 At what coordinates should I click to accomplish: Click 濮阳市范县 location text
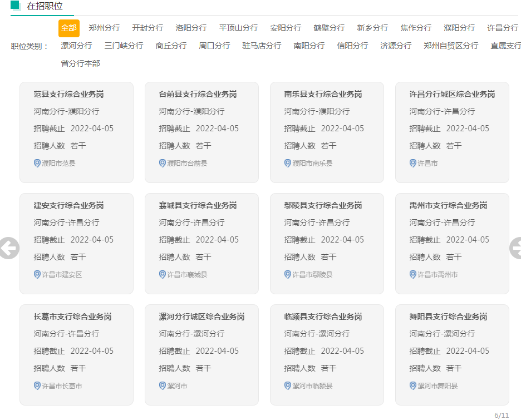pyautogui.click(x=59, y=164)
